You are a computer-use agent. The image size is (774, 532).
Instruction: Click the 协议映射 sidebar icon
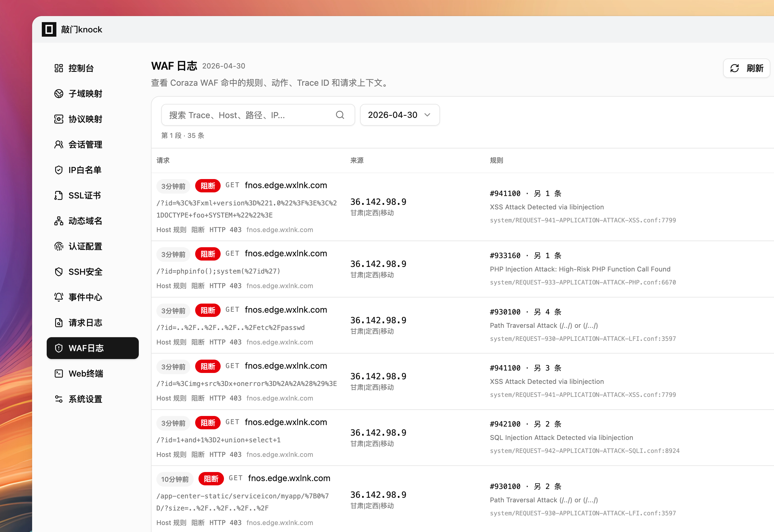pos(59,119)
